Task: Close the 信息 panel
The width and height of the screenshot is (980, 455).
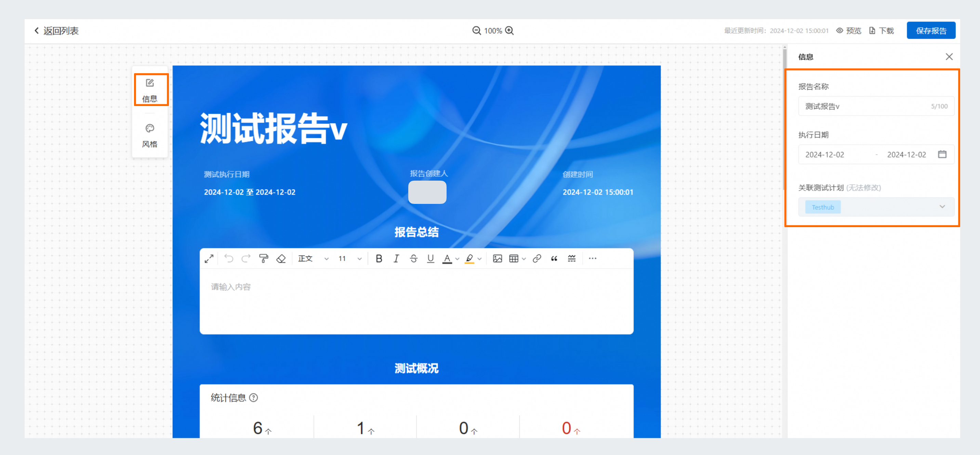Action: [949, 57]
